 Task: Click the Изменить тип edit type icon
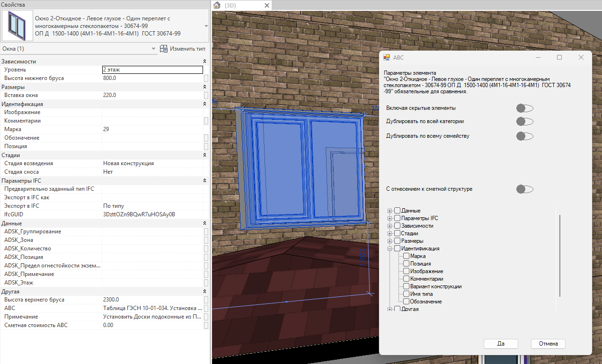point(164,49)
